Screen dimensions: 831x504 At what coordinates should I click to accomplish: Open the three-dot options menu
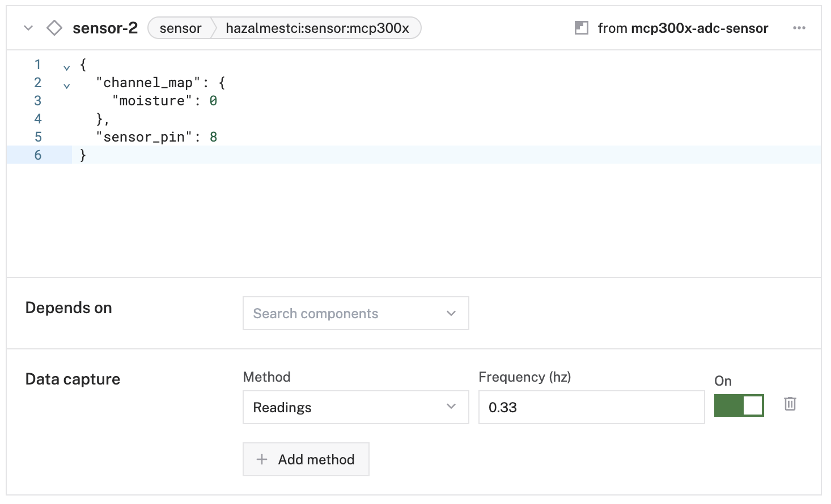(x=799, y=28)
